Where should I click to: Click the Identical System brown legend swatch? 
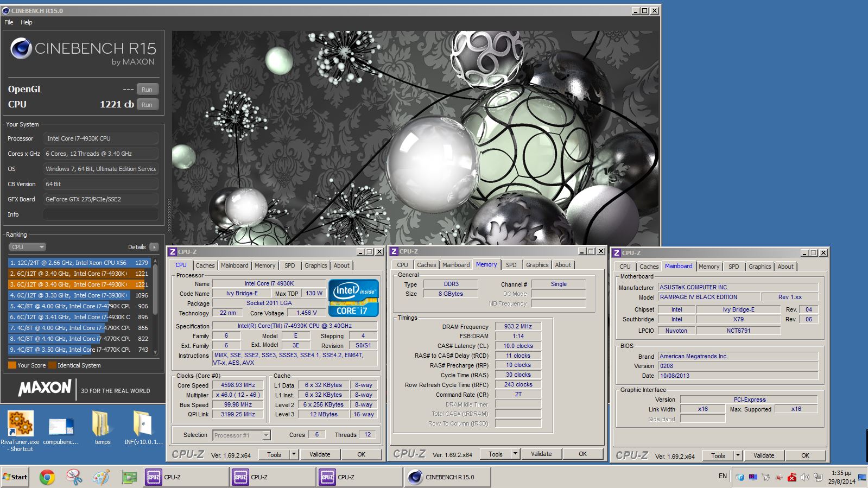pyautogui.click(x=52, y=365)
